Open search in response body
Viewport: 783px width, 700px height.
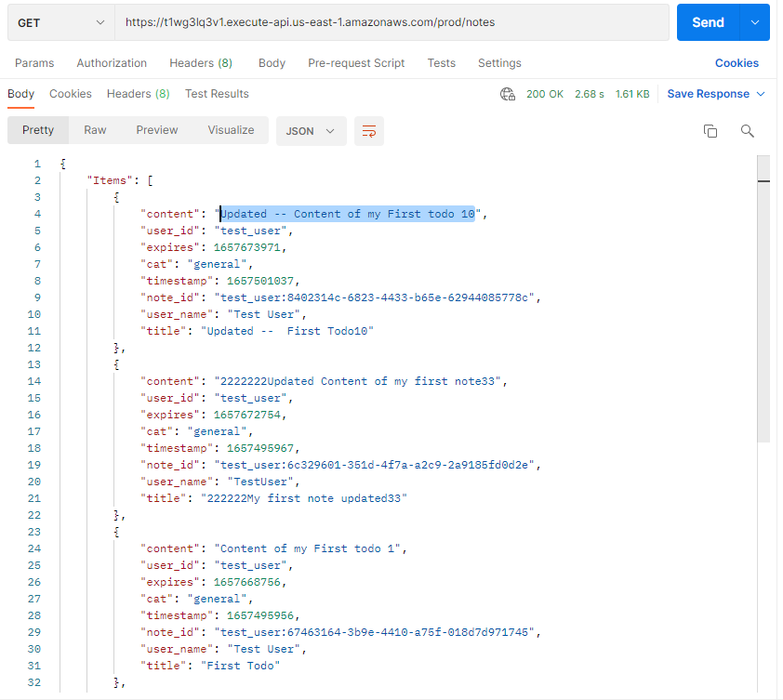(747, 131)
